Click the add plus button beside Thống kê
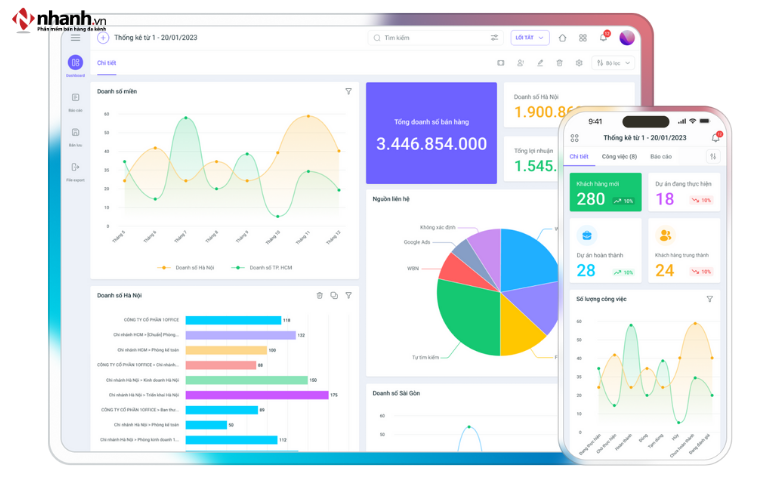 (x=103, y=38)
